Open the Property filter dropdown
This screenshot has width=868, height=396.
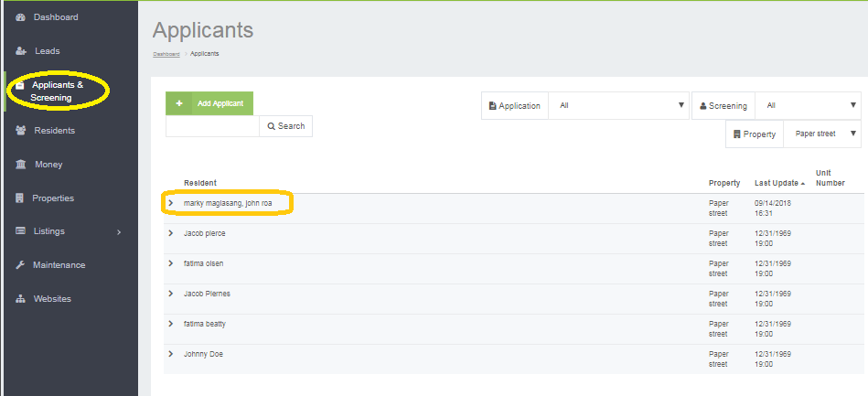coord(822,134)
